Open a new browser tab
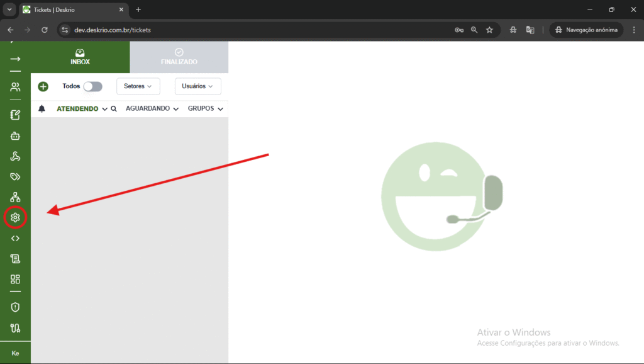644x364 pixels. pos(138,9)
